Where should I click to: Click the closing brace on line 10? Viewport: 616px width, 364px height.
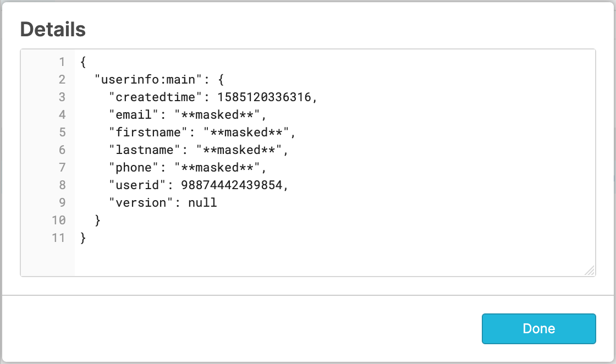pos(98,220)
